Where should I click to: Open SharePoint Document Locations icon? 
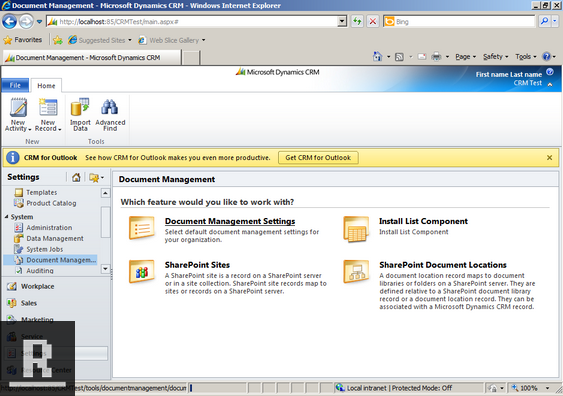tap(356, 272)
